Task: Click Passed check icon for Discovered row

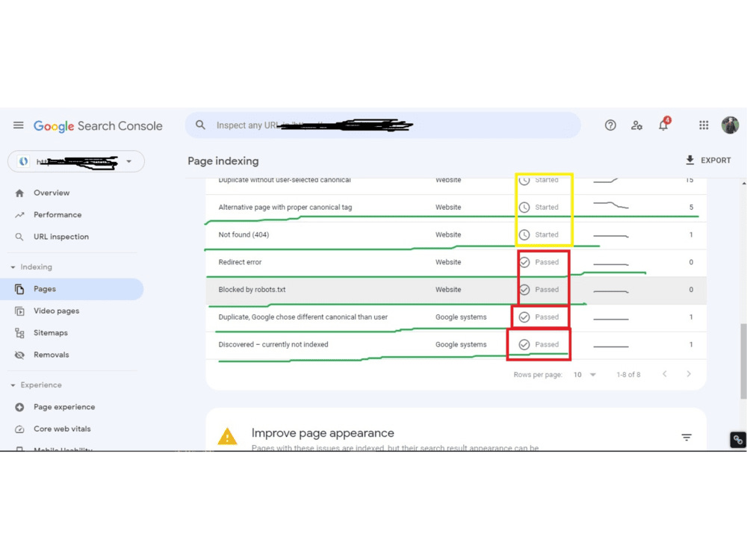Action: coord(524,345)
